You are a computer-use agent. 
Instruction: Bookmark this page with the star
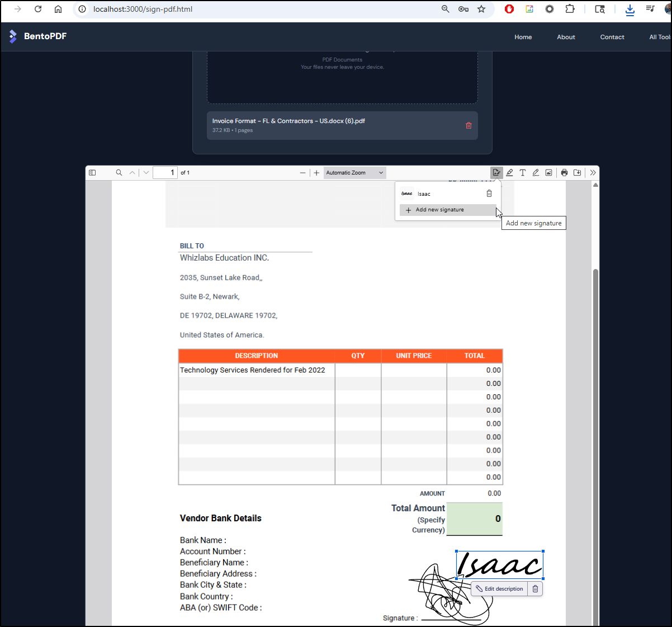tap(481, 9)
